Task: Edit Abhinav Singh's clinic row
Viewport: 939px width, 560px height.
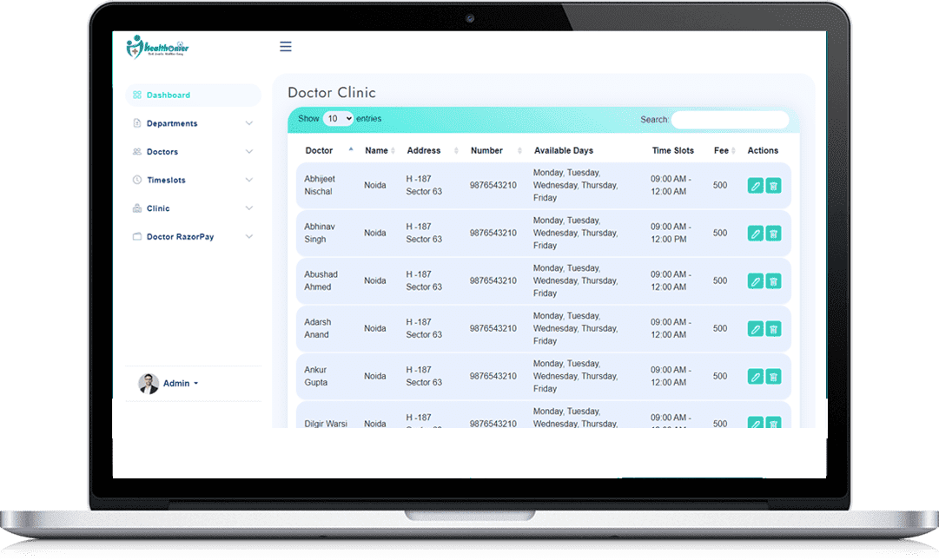Action: [755, 233]
